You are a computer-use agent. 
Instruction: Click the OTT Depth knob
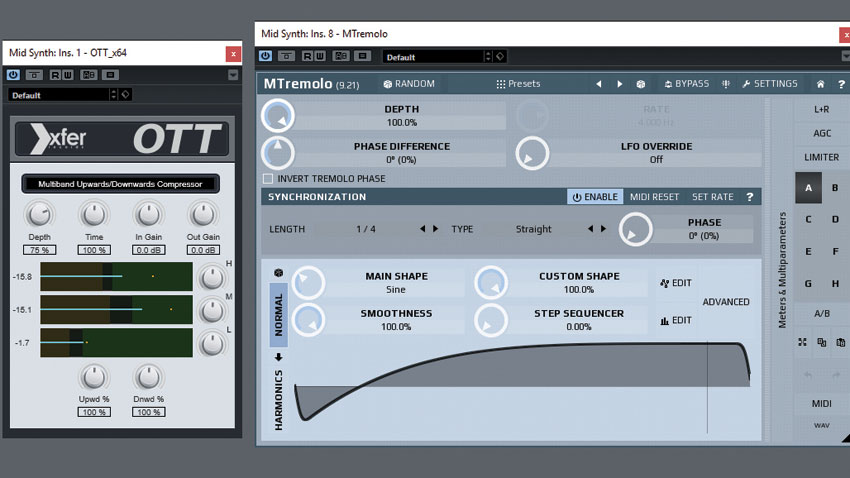coord(40,215)
